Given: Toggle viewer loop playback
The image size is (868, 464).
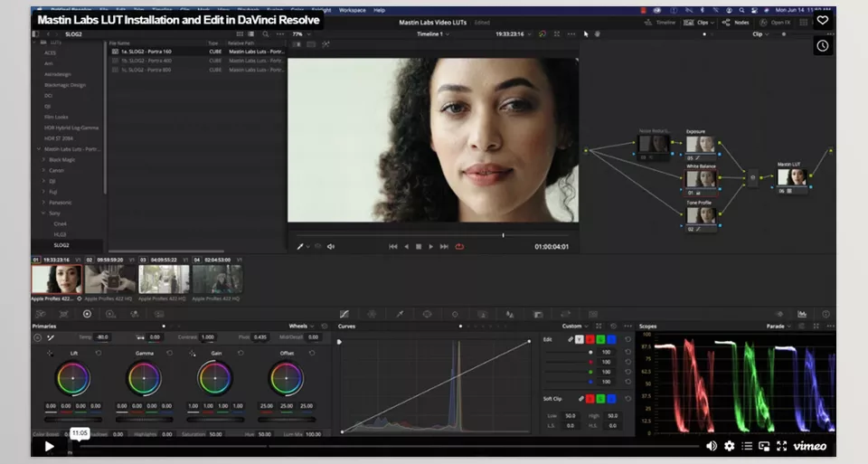Looking at the screenshot, I should pyautogui.click(x=459, y=246).
